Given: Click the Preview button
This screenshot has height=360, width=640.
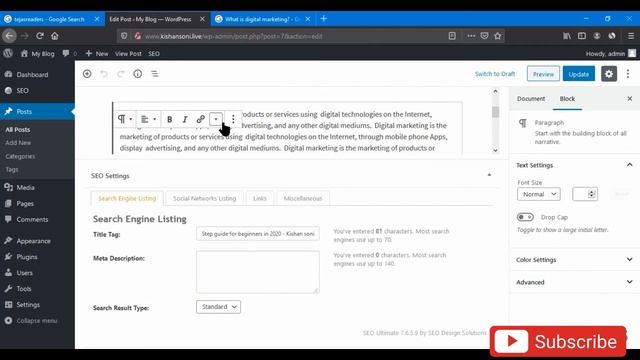Looking at the screenshot, I should 543,74.
